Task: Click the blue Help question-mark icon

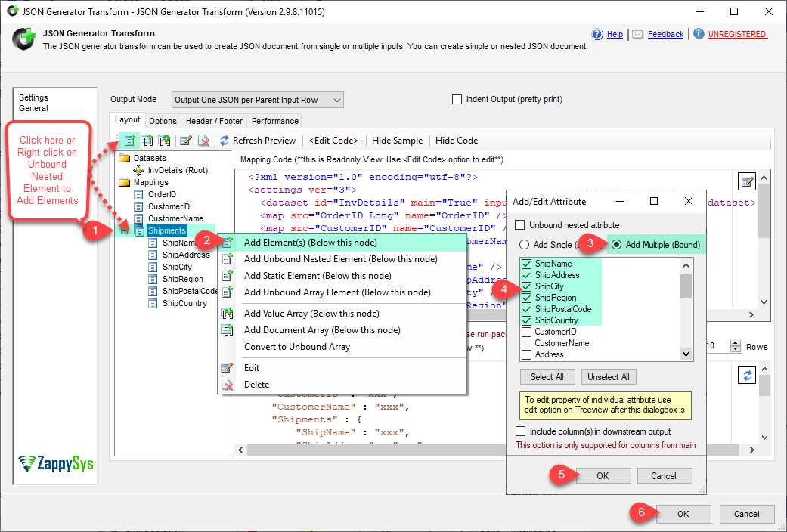Action: click(x=597, y=34)
